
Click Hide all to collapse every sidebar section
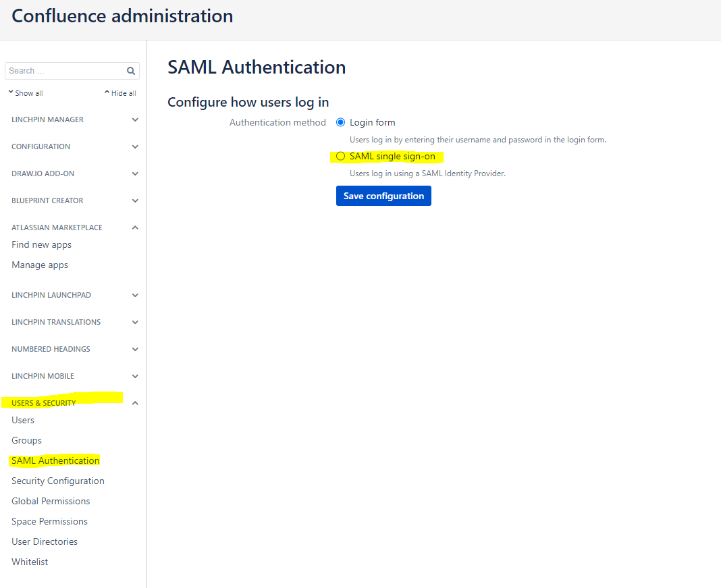pos(120,92)
